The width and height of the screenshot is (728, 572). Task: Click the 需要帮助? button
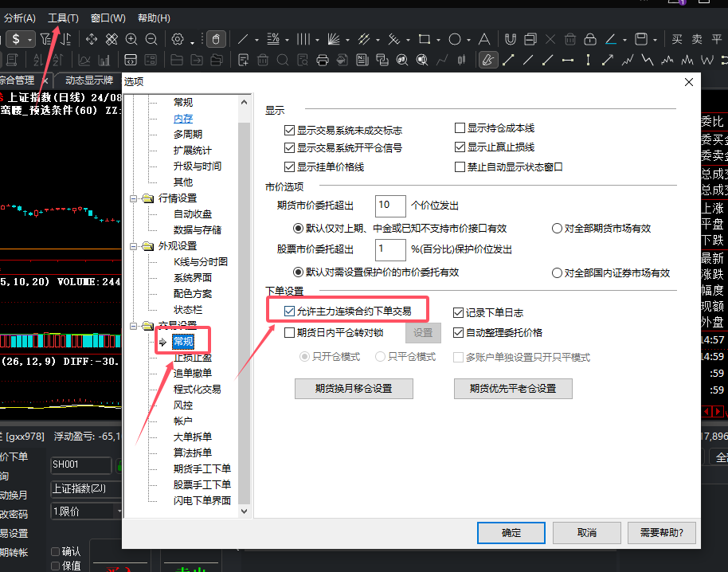coord(662,532)
